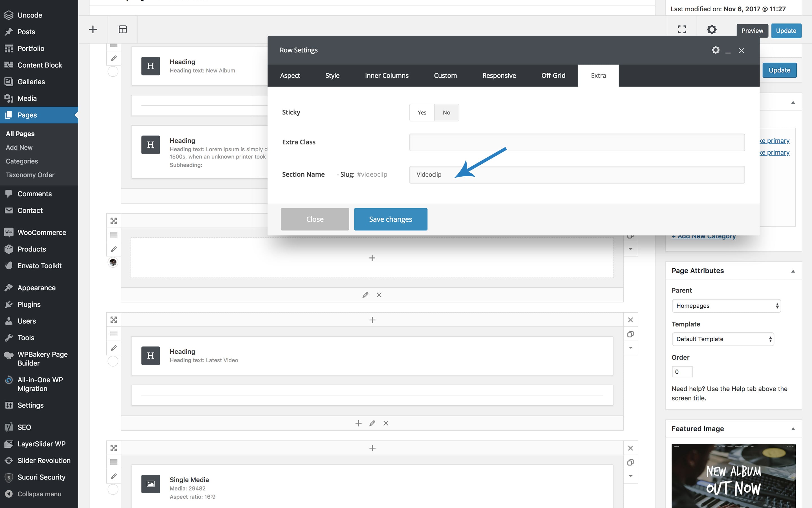Set Sticky option to No

446,113
